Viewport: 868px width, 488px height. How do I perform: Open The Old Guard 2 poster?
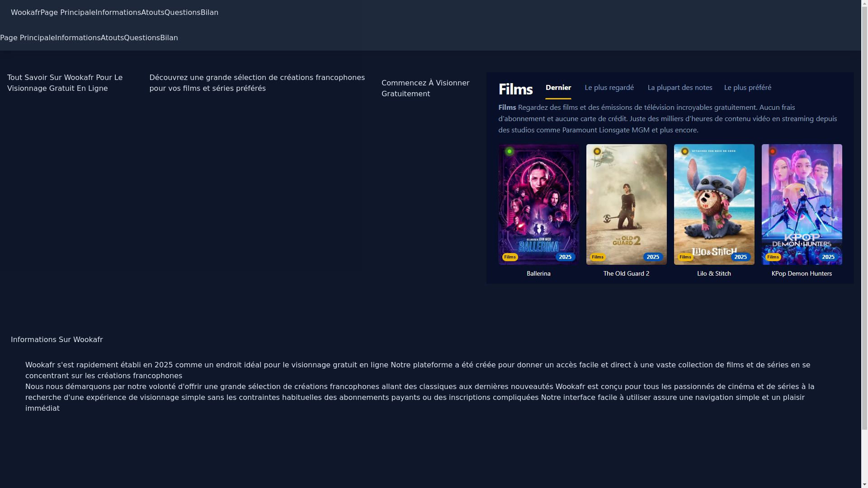point(627,204)
